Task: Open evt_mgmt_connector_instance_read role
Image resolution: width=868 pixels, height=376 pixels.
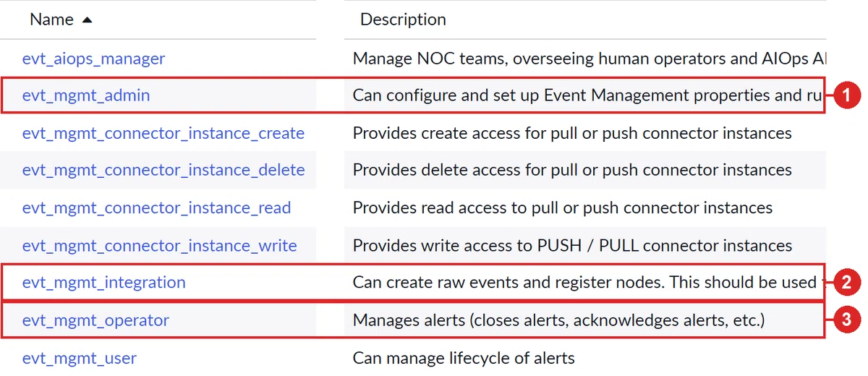Action: [157, 208]
